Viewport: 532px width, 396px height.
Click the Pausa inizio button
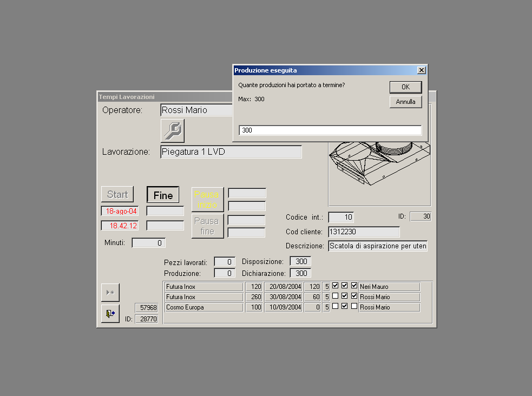pos(208,200)
